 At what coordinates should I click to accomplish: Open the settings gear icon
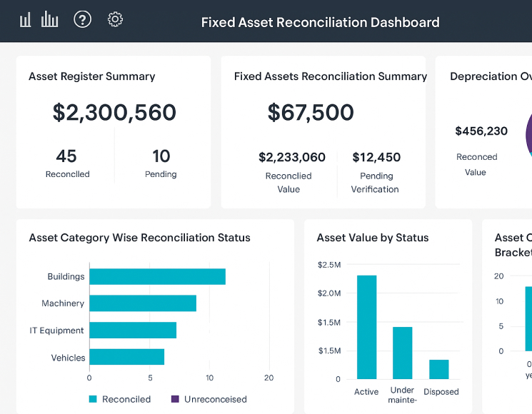click(116, 19)
